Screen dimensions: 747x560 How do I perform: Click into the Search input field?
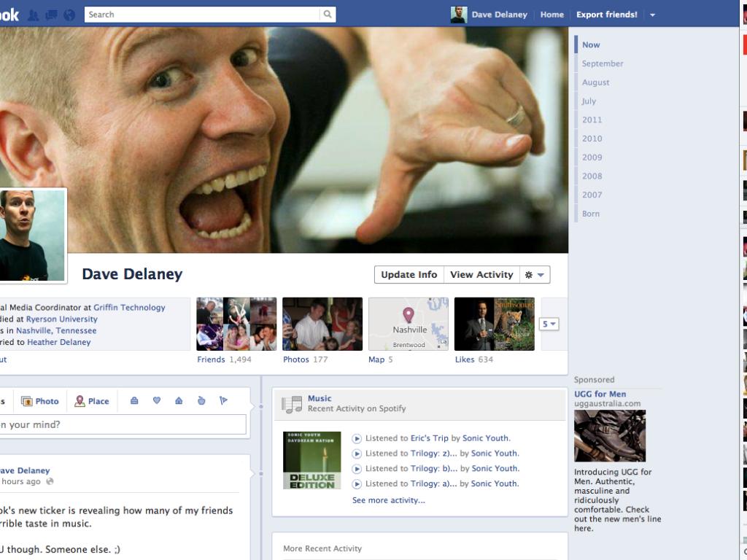(202, 15)
